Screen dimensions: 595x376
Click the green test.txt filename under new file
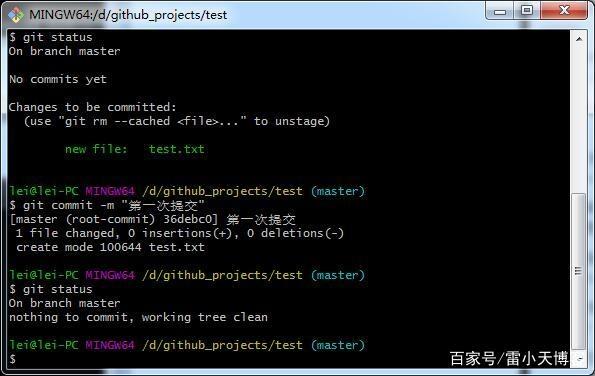176,149
